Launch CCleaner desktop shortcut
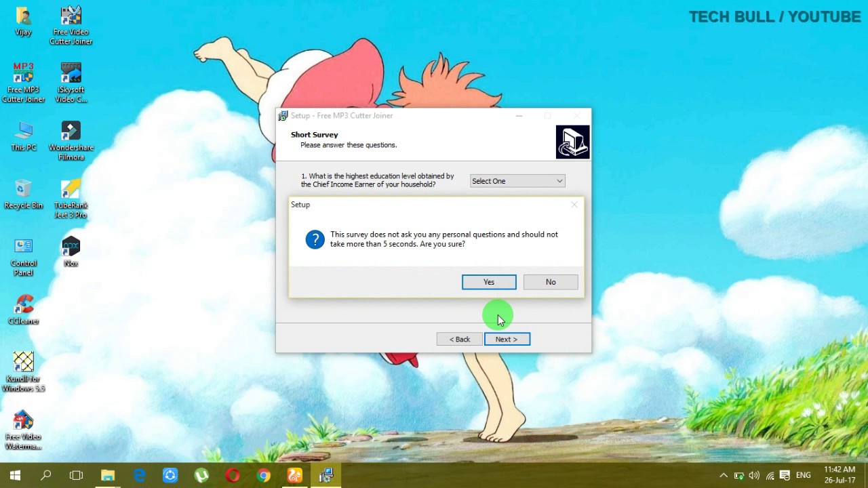The width and height of the screenshot is (868, 488). (23, 310)
